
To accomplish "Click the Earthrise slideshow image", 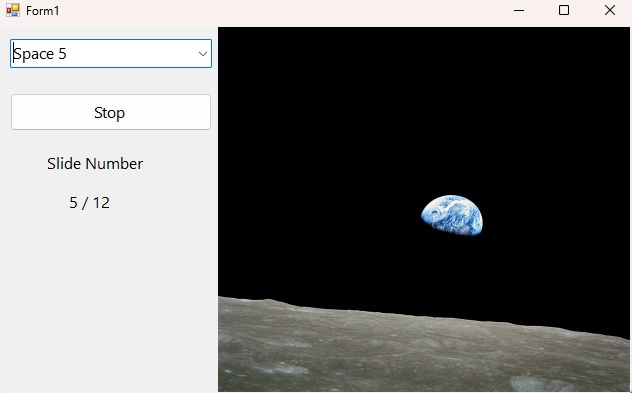I will click(424, 209).
